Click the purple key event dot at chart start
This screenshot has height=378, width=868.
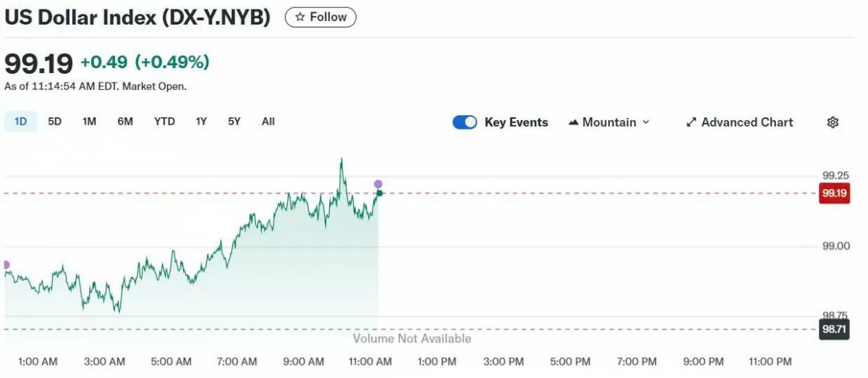coord(6,265)
